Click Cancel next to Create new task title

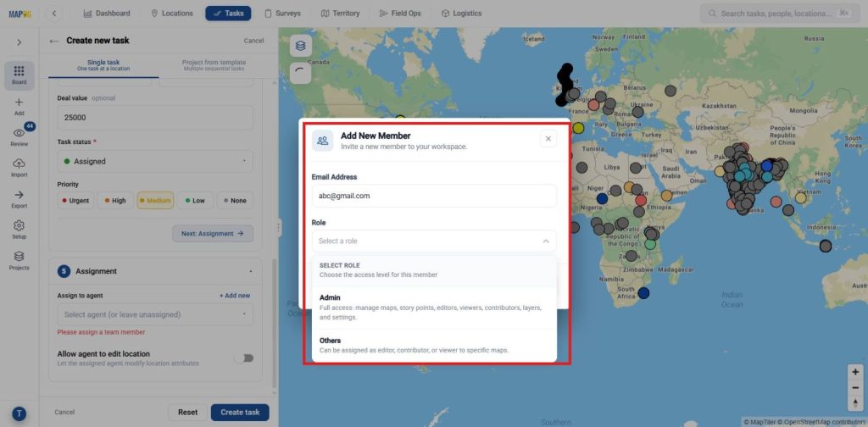coord(253,41)
